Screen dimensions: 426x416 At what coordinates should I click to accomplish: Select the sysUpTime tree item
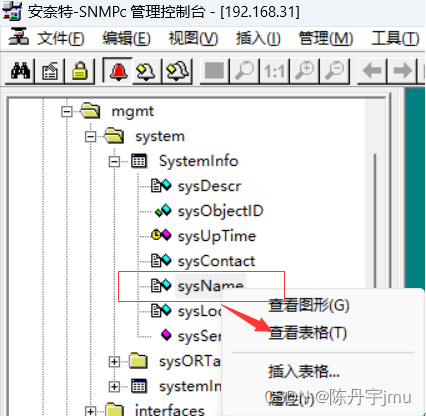217,236
